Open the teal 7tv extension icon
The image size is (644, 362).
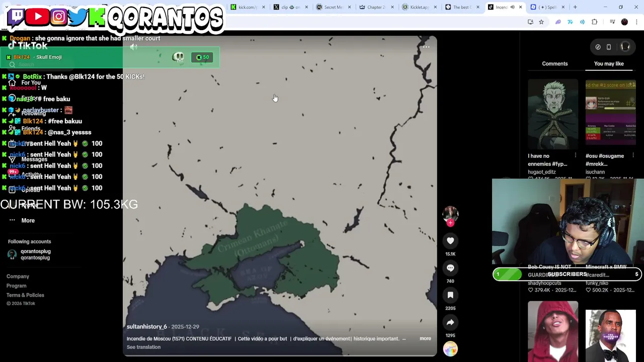click(570, 22)
